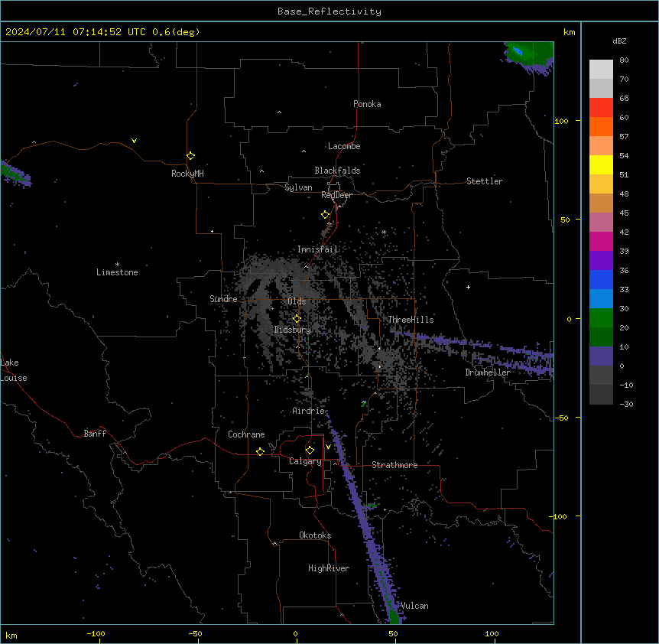Click the yellow diamond marker between Olds and Didsbury
Viewport: 659px width, 644px height.
297,319
